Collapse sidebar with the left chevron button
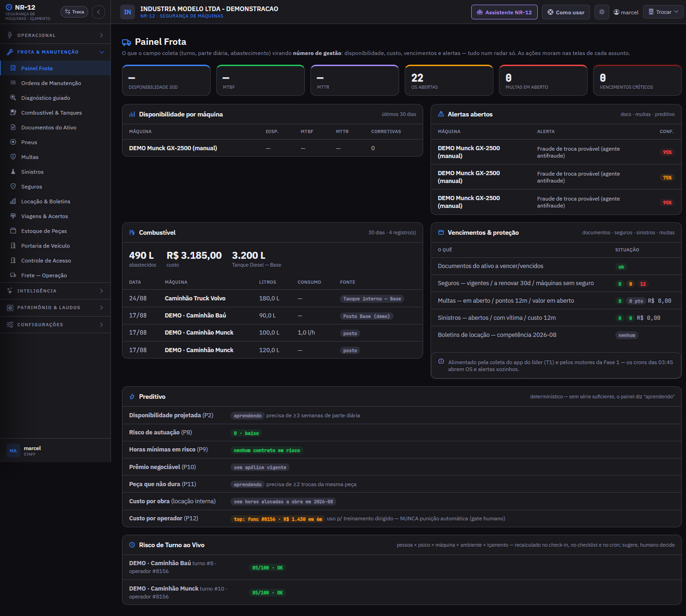 (98, 12)
